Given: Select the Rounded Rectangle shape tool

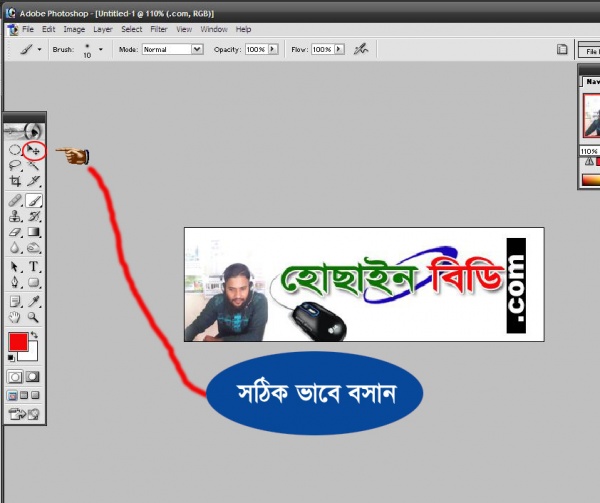Looking at the screenshot, I should click(x=34, y=282).
